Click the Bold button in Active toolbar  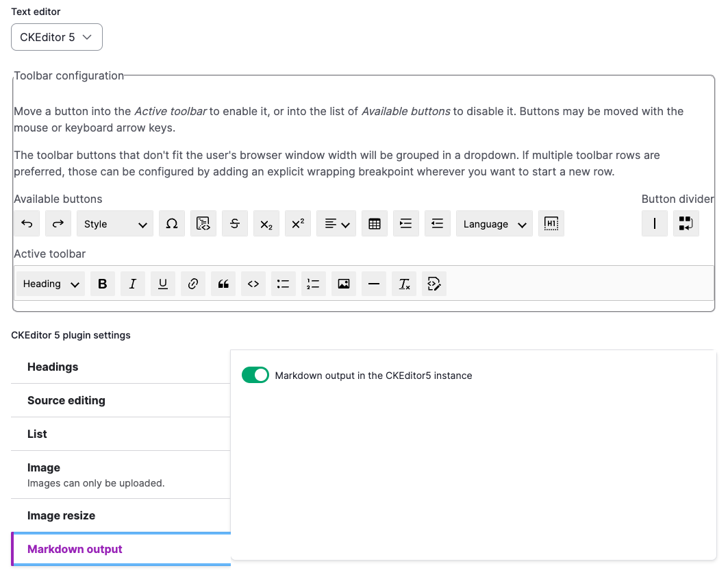pyautogui.click(x=103, y=284)
